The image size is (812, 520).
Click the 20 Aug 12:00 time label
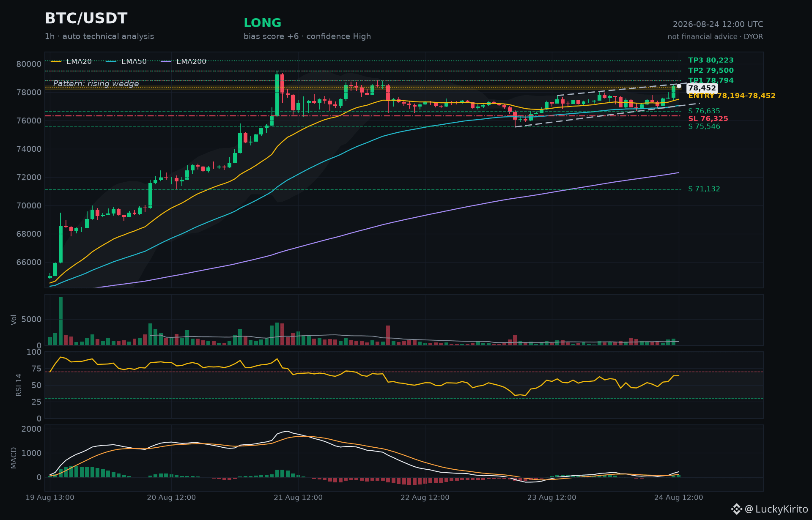(171, 498)
